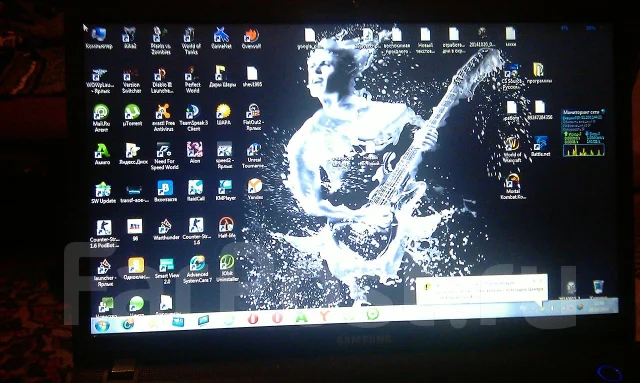Open Advanced SystemCare 7 shortcut
Image resolution: width=640 pixels, height=383 pixels.
197,269
